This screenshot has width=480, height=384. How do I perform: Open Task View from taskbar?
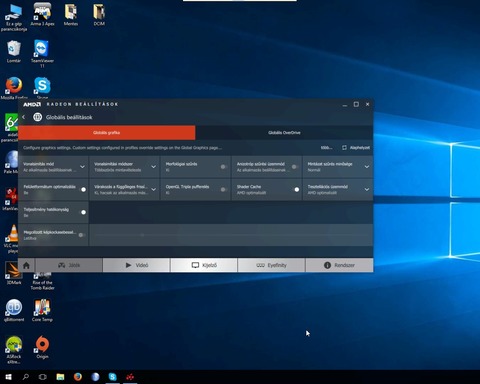pyautogui.click(x=43, y=377)
